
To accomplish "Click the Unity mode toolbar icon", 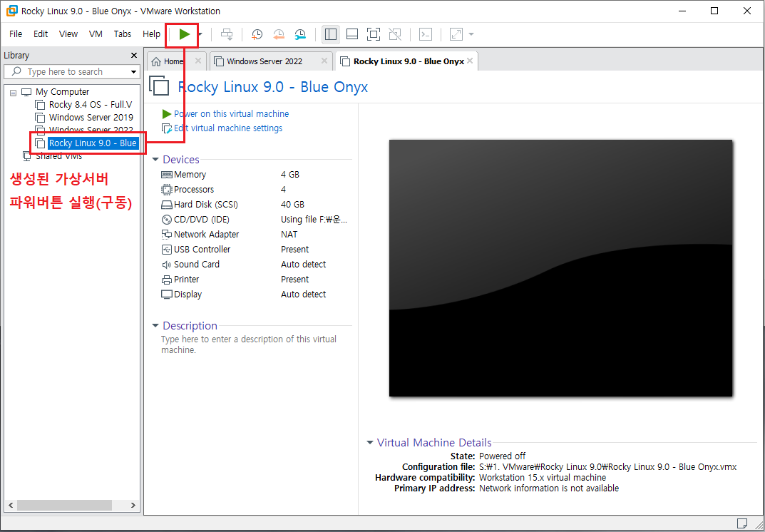I will coord(395,34).
